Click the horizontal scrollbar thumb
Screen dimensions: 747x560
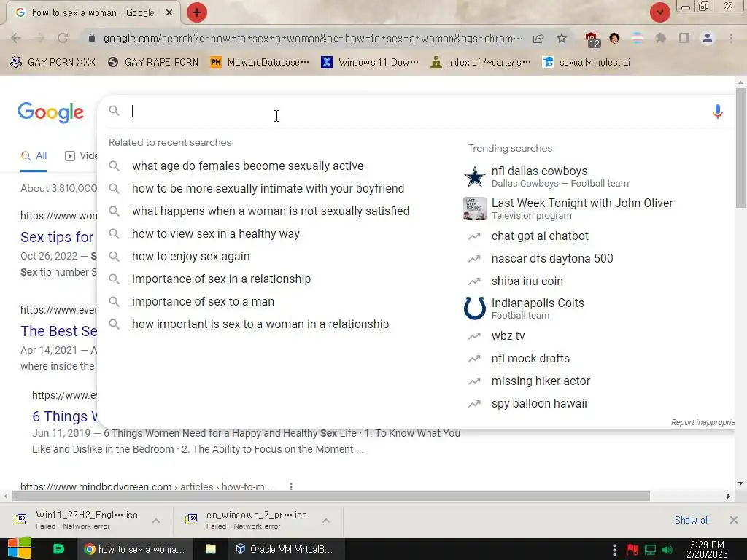click(331, 496)
